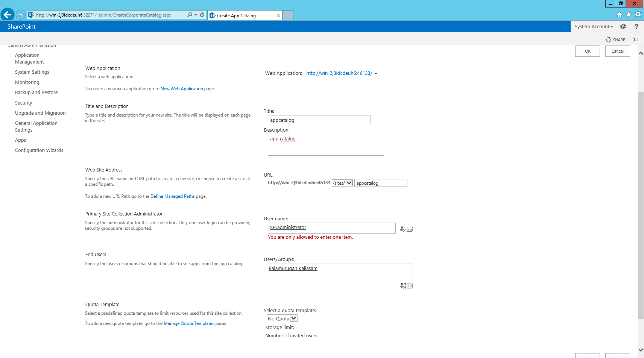Open Apps in the sidebar
The image size is (644, 358).
tap(21, 140)
